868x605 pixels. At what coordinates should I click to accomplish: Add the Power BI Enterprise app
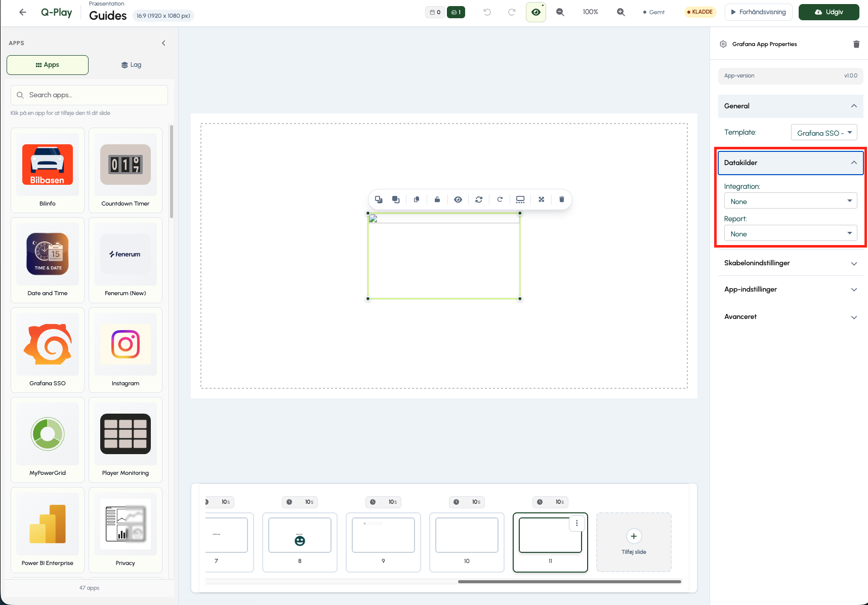(x=48, y=530)
